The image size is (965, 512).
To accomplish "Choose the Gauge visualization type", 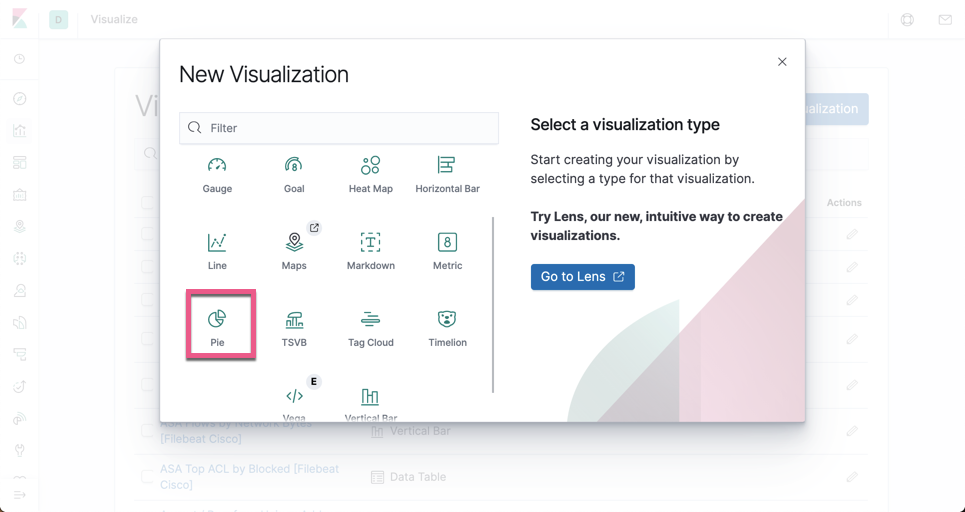I will tap(217, 175).
